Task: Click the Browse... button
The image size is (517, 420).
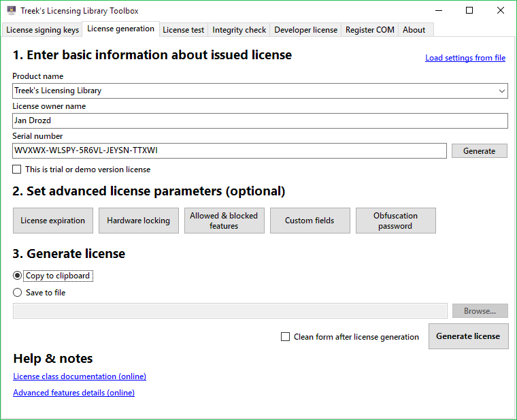Action: [480, 311]
